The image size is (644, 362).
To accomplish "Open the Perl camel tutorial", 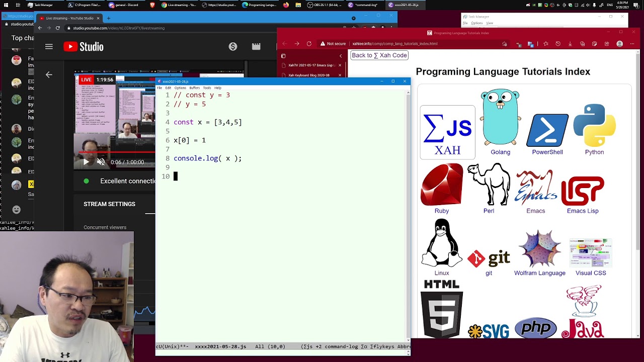I will click(x=489, y=185).
